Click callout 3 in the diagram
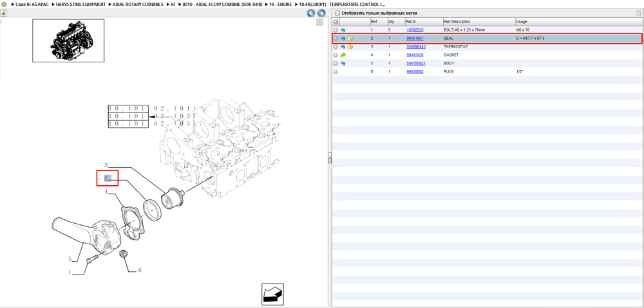Screen dimensions: 644x308 [x=106, y=165]
